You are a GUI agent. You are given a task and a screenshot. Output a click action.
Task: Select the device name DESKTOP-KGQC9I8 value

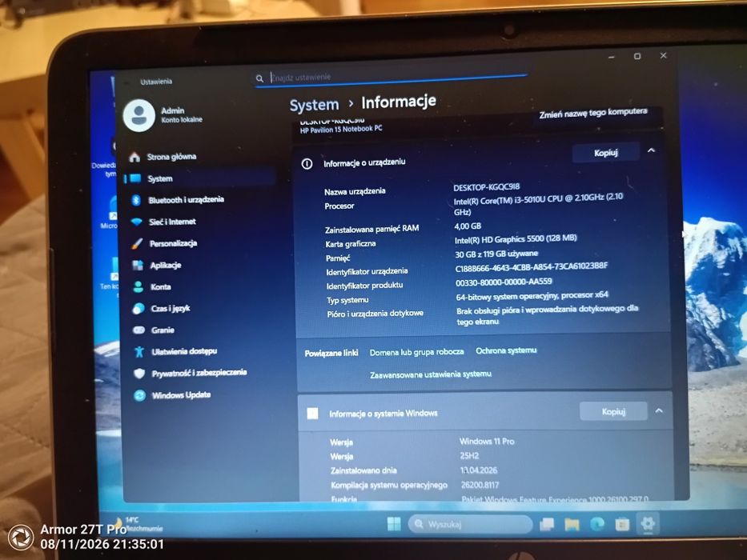[x=487, y=187]
